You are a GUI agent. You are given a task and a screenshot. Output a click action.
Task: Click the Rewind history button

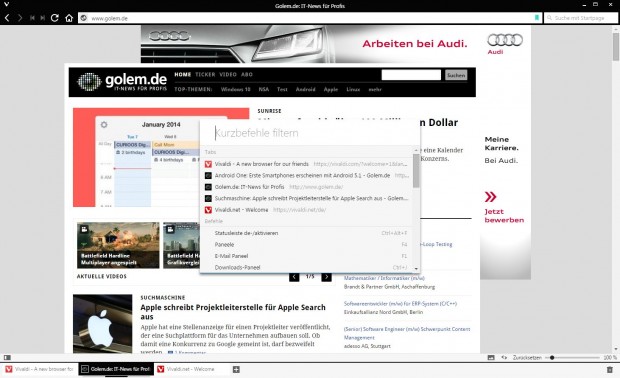[32, 18]
